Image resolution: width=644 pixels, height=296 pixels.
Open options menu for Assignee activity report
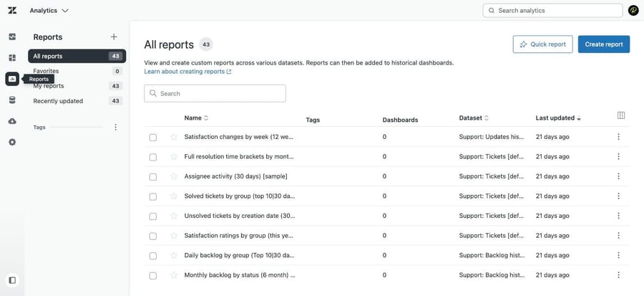click(x=618, y=176)
